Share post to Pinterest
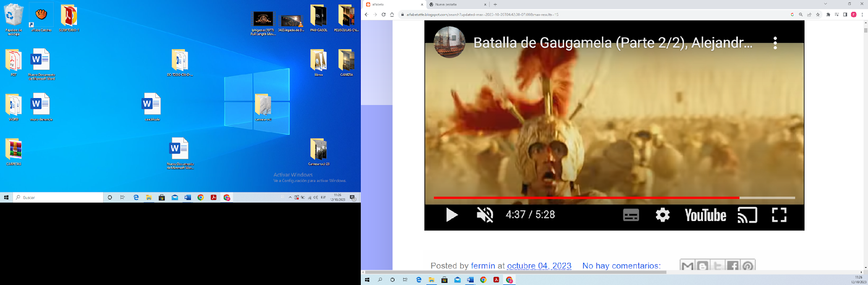This screenshot has height=285, width=868. (748, 265)
